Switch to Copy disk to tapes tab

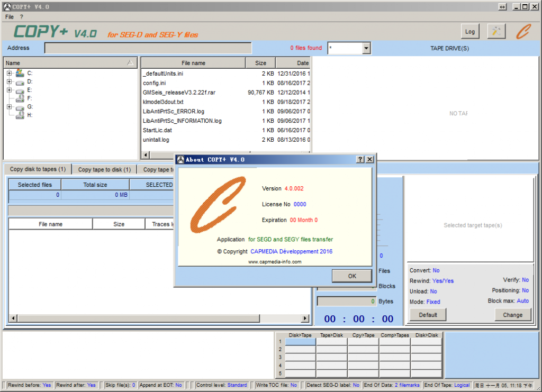tap(38, 169)
